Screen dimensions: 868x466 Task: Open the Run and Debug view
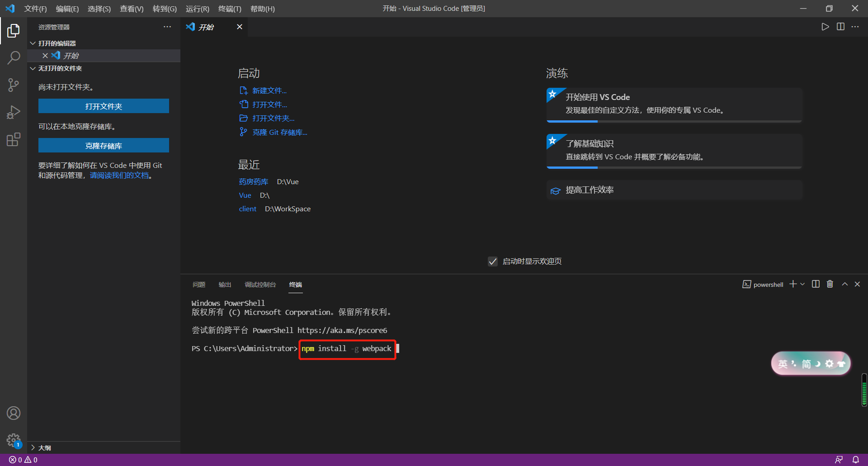14,112
